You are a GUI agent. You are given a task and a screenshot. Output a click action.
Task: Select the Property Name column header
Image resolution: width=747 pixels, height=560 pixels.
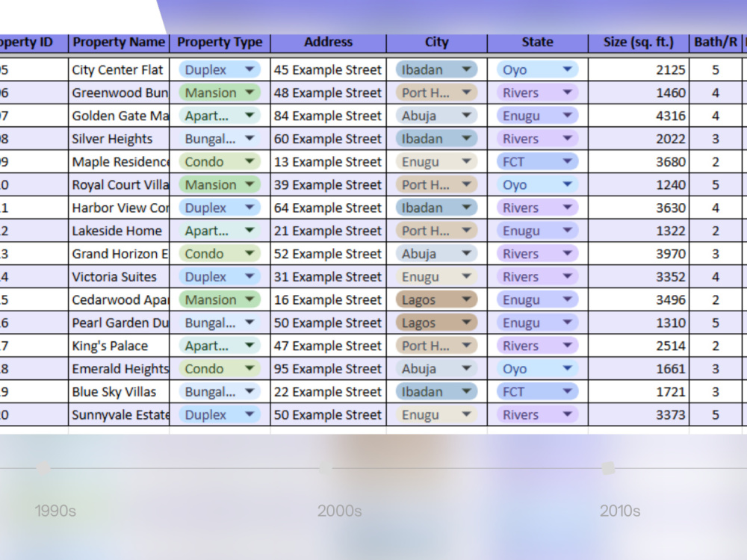tap(119, 43)
